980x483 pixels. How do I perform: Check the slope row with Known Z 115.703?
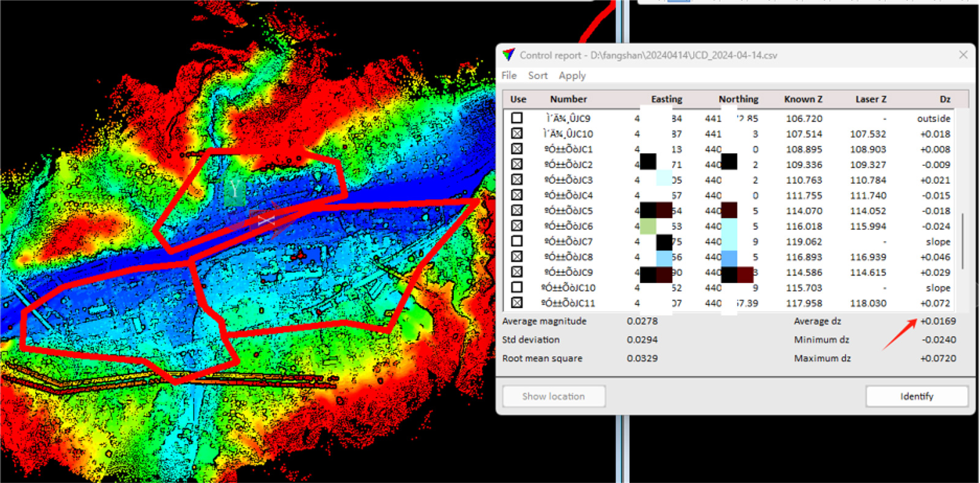(517, 287)
